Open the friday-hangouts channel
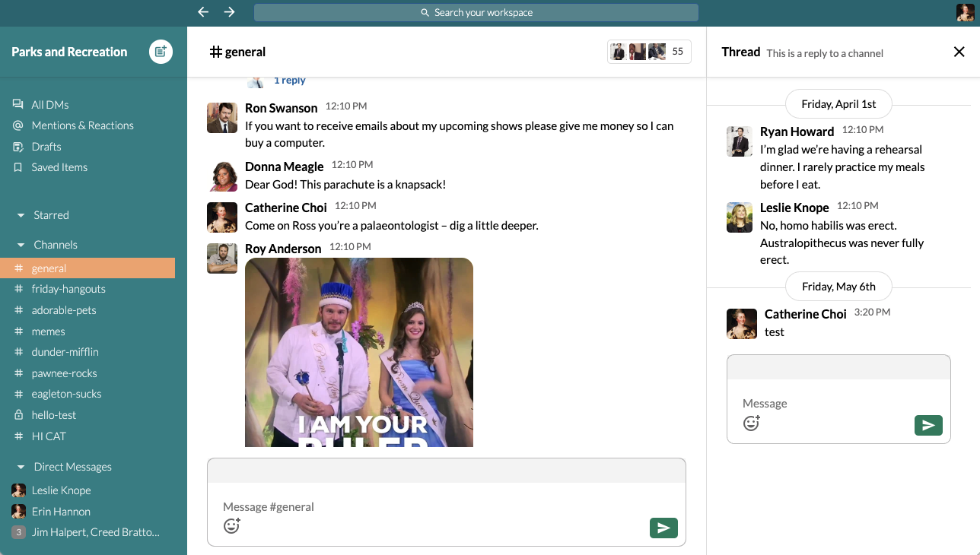 pos(68,289)
